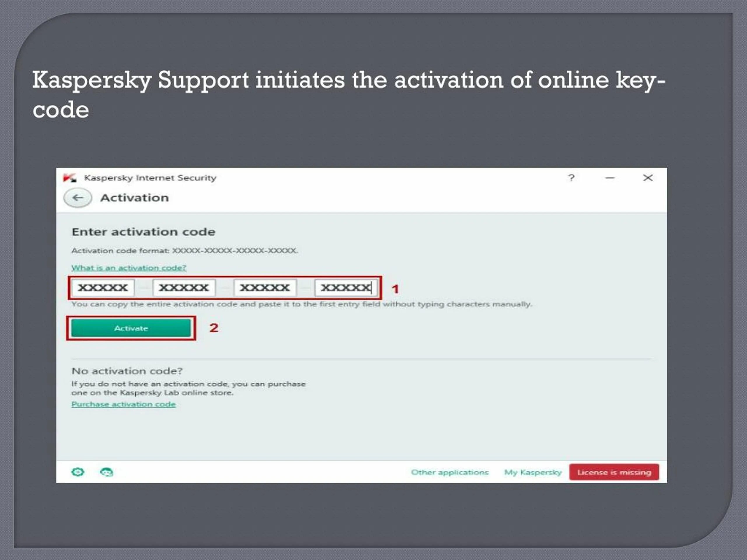
Task: Open Support using the headset face icon
Action: click(107, 472)
